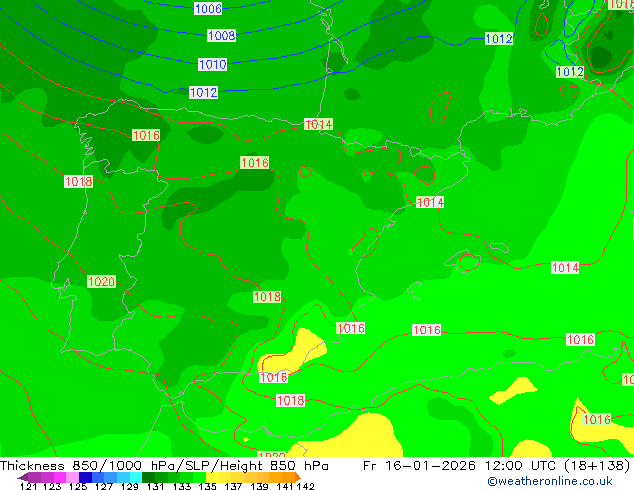634x490 pixels.
Task: Click the title 'Thickness 850/1000 hPa/SLP/Height 850 hPa'
Action: coord(164,466)
